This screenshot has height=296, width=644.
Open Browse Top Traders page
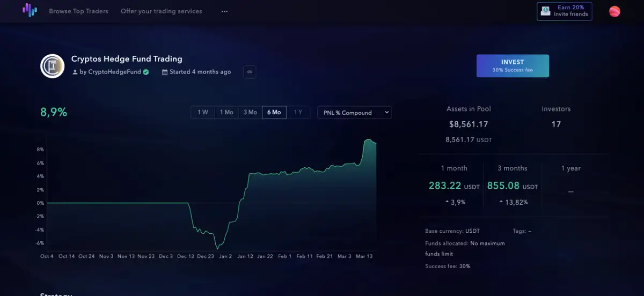click(78, 11)
